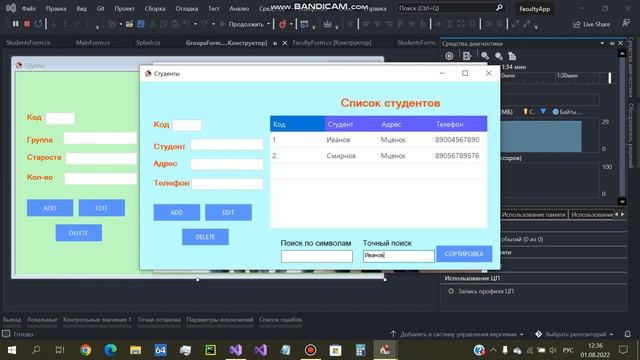Show hidden system tray icons
The image size is (640, 360).
click(493, 350)
